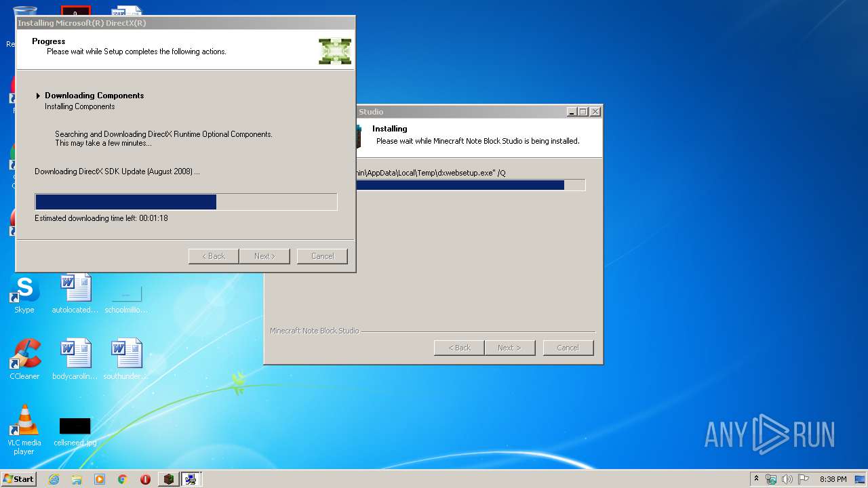The image size is (868, 488).
Task: Click 'Downloading DirectX SDK Update (August 2008)' text
Action: pos(117,171)
